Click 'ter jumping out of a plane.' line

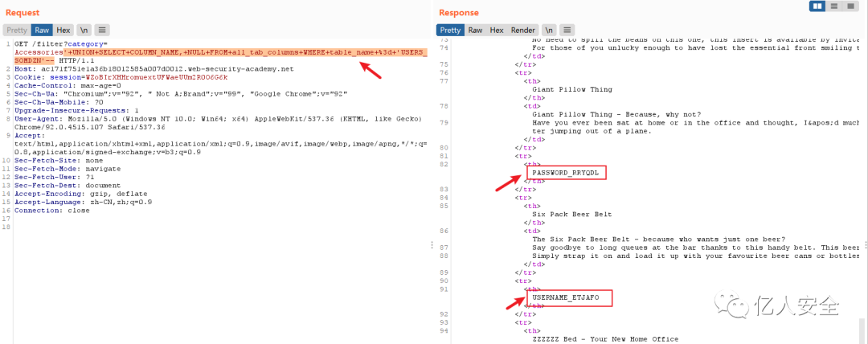(x=592, y=131)
